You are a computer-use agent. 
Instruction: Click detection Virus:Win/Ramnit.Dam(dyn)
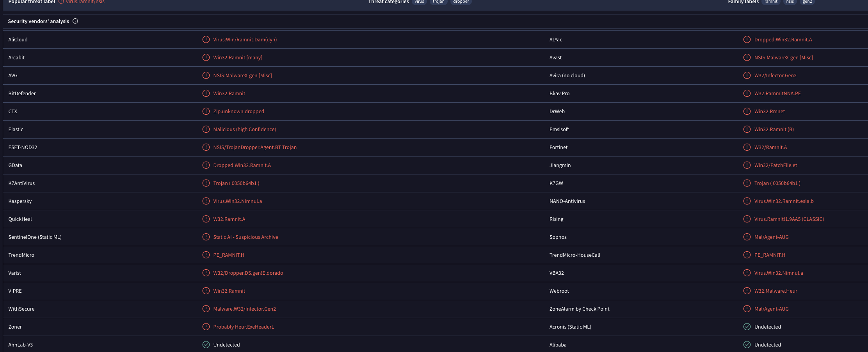tap(245, 39)
